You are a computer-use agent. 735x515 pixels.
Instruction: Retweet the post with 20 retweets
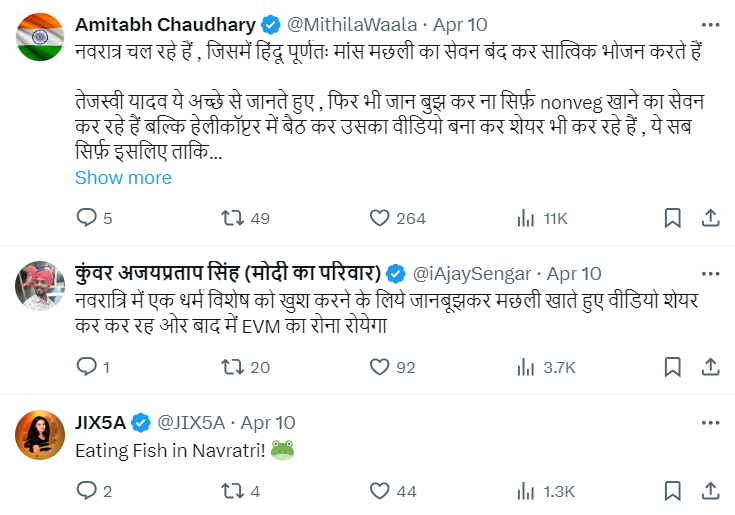point(231,367)
